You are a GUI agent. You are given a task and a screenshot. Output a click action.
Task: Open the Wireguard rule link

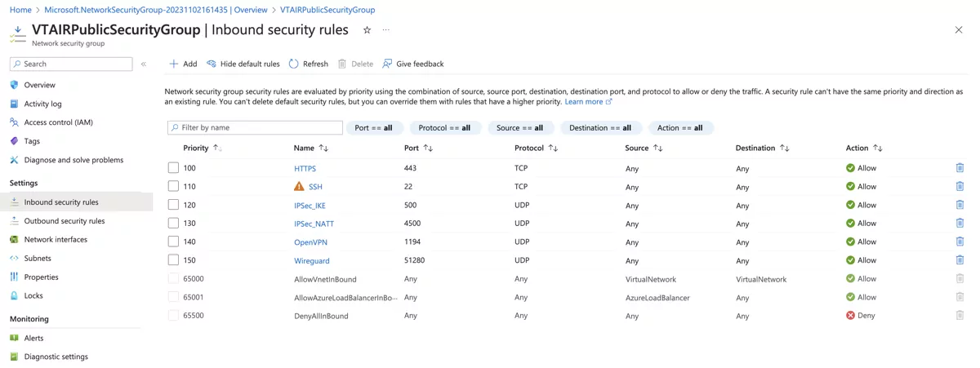click(x=312, y=261)
